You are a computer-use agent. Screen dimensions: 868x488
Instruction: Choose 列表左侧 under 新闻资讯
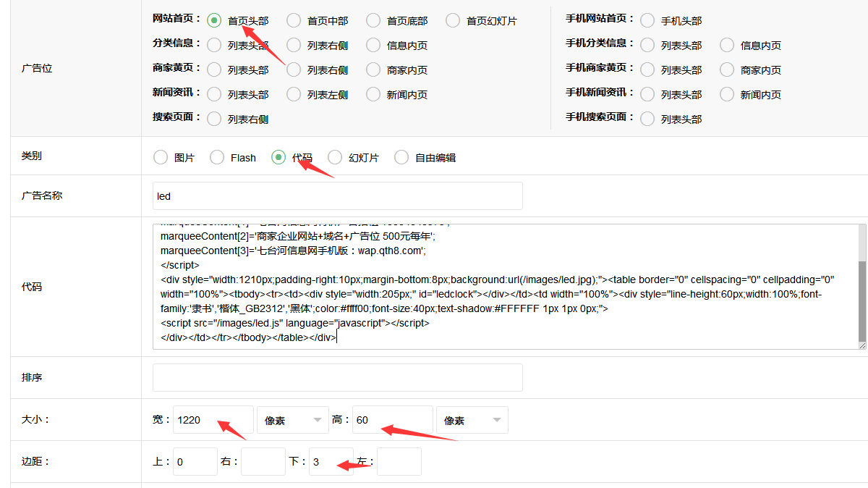pyautogui.click(x=294, y=94)
